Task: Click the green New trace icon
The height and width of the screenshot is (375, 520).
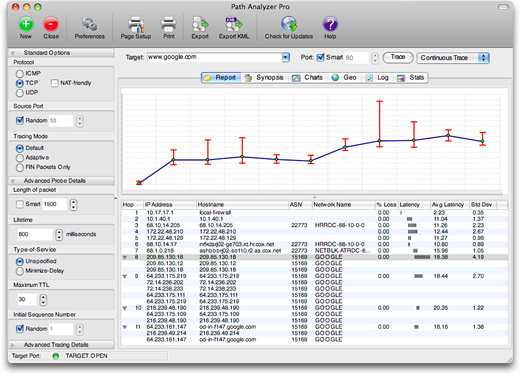Action: click(x=26, y=24)
